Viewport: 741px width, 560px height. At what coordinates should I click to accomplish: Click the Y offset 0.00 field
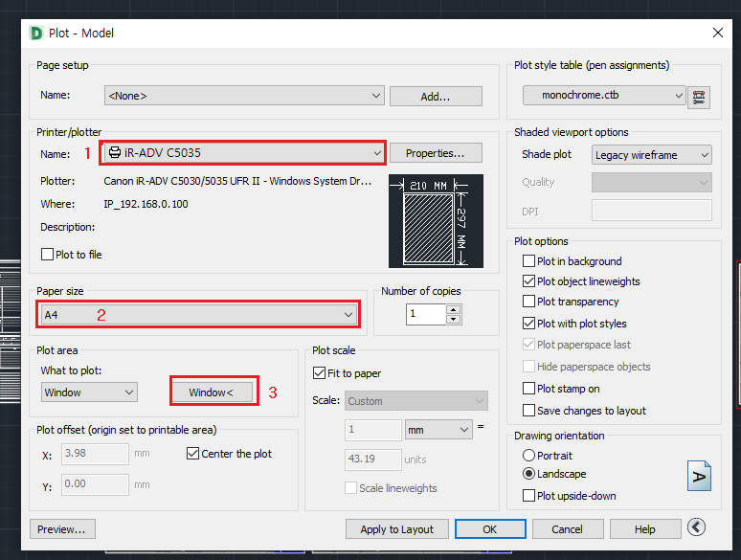[95, 484]
